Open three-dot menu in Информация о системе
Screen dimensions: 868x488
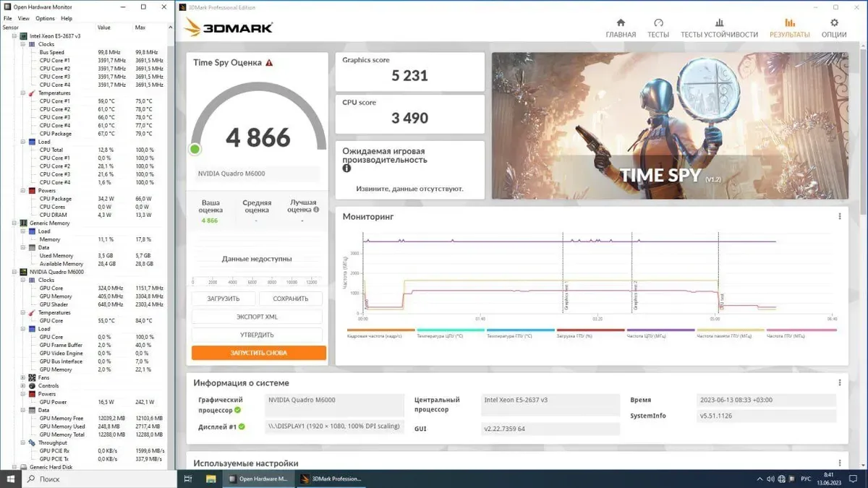pyautogui.click(x=839, y=382)
